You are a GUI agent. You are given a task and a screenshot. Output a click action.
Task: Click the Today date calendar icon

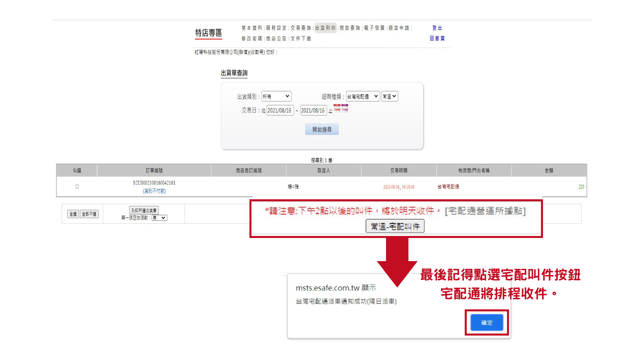pyautogui.click(x=345, y=108)
